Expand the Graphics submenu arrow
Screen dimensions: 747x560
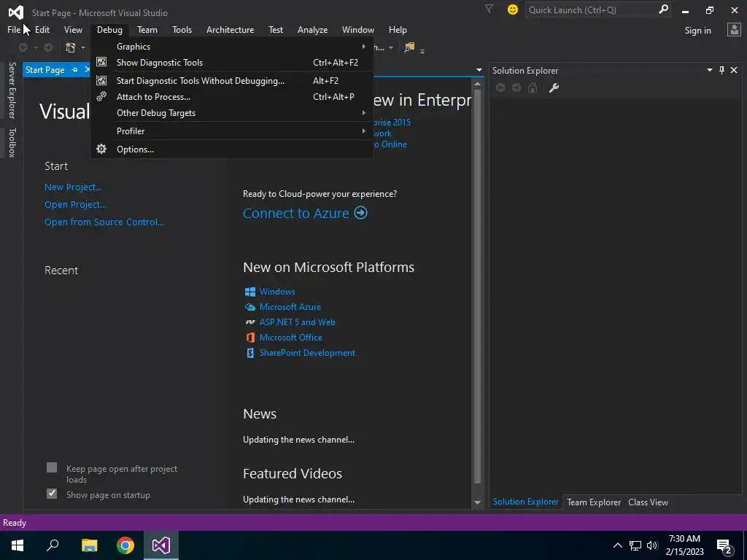click(363, 46)
